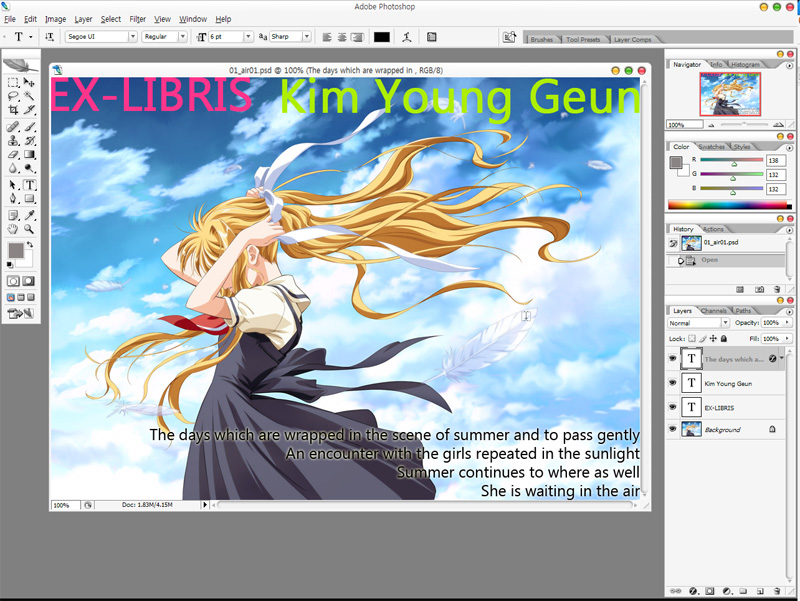Open the Tool Preset picker arrow
Image resolution: width=800 pixels, height=601 pixels.
click(x=31, y=37)
